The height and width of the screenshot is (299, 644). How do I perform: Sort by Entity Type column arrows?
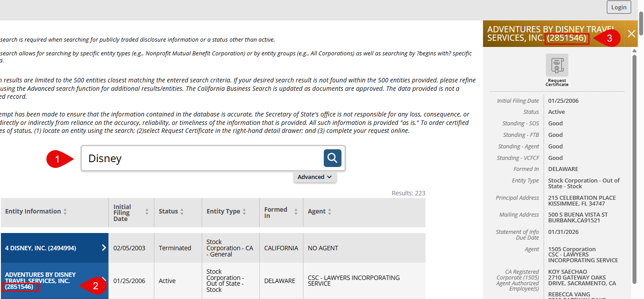244,212
